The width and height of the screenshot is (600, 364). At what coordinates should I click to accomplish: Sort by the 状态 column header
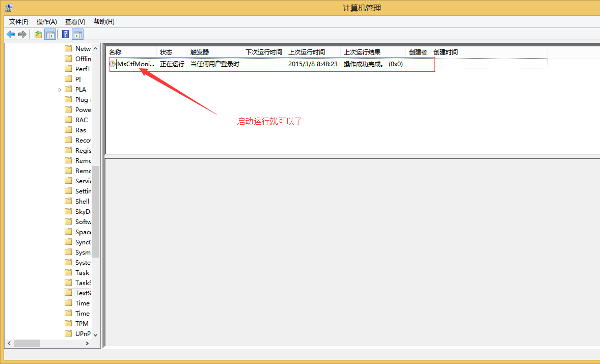click(172, 52)
